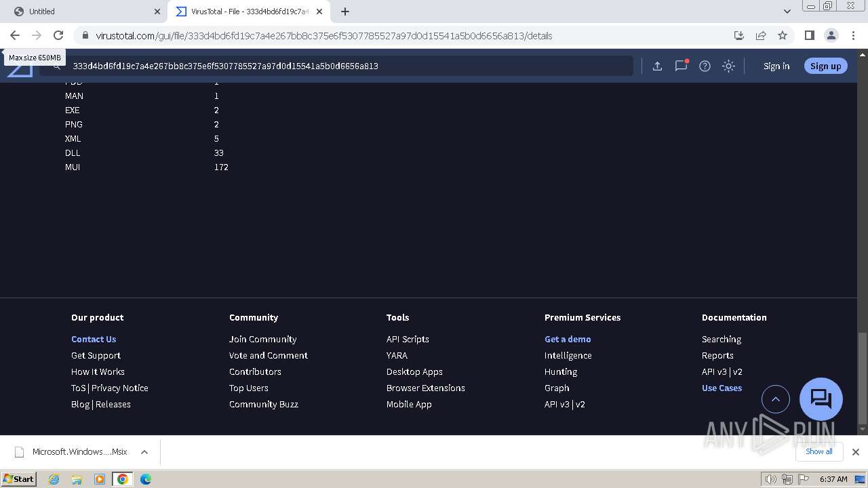This screenshot has width=868, height=488.
Task: Open the Vote and Comment link
Action: [269, 355]
